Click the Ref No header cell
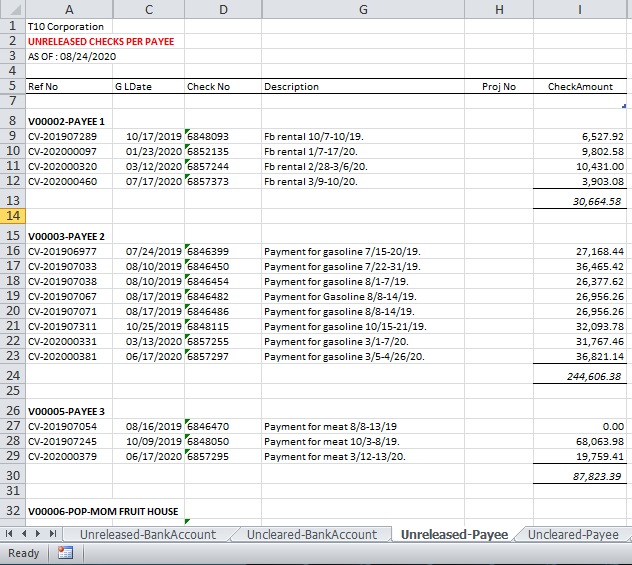The image size is (632, 565). click(x=69, y=86)
